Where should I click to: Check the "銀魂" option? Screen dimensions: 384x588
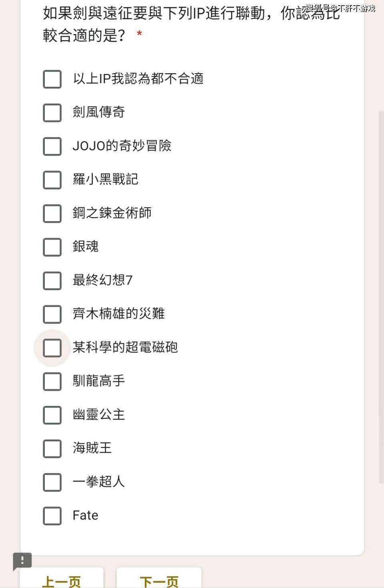[52, 247]
